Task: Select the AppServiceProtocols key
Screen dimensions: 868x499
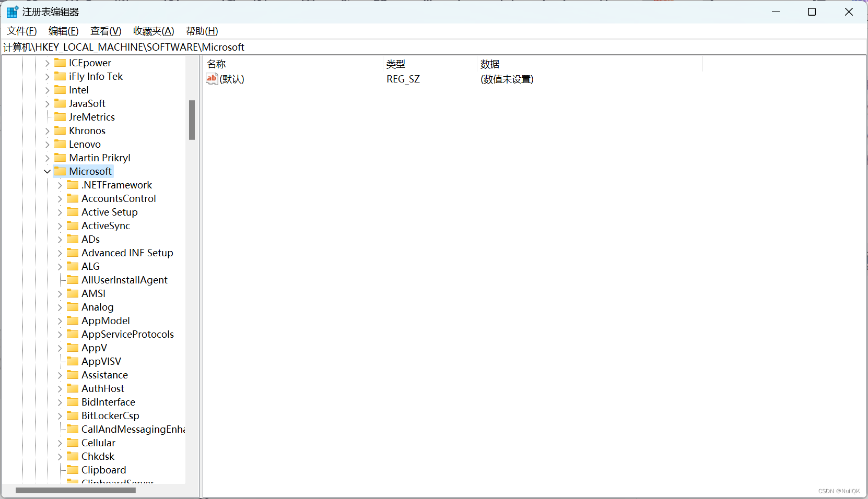Action: [127, 334]
